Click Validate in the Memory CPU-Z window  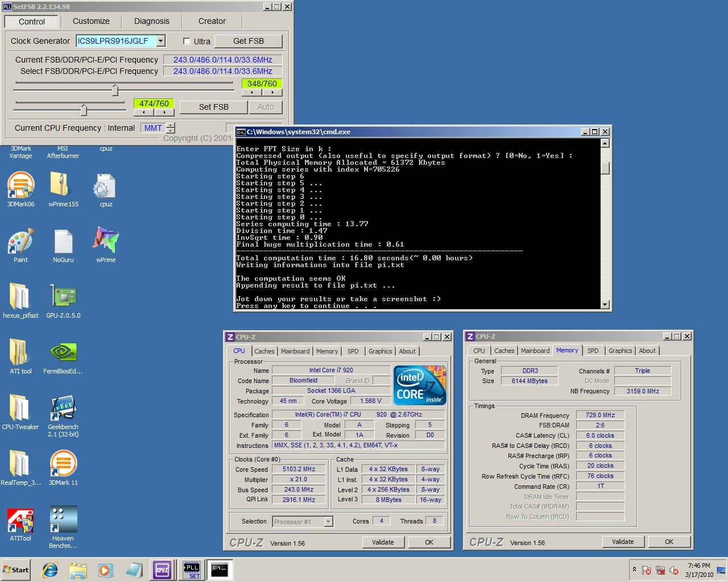pyautogui.click(x=623, y=542)
